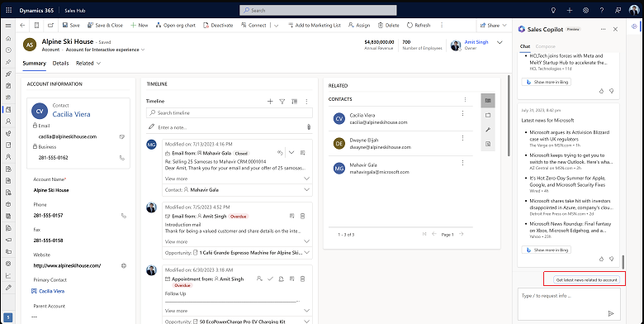Click the phone call icon beside 281-555-0157
The image size is (644, 324).
click(x=124, y=216)
